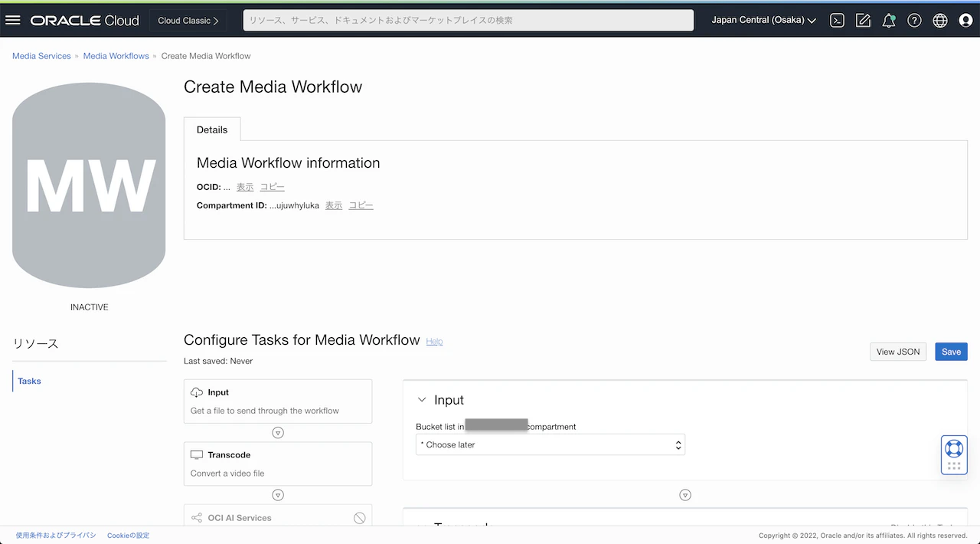Image resolution: width=980 pixels, height=544 pixels.
Task: Show the full Compartment ID
Action: point(334,205)
